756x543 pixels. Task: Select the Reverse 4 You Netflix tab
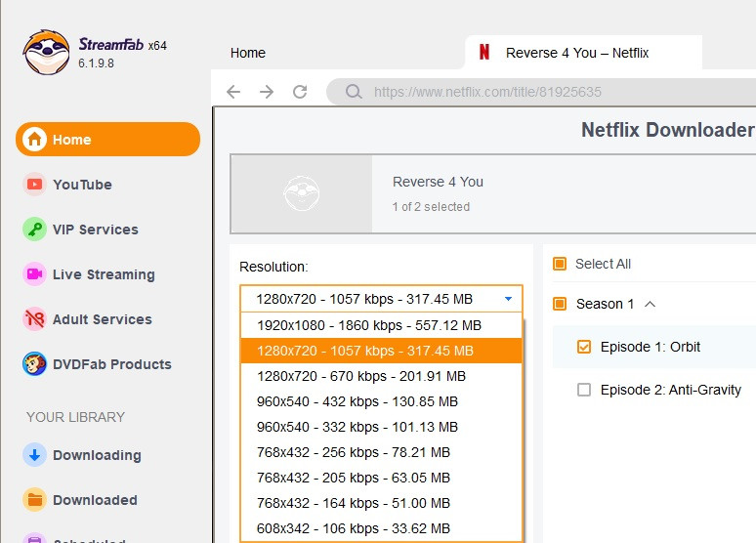tap(576, 53)
